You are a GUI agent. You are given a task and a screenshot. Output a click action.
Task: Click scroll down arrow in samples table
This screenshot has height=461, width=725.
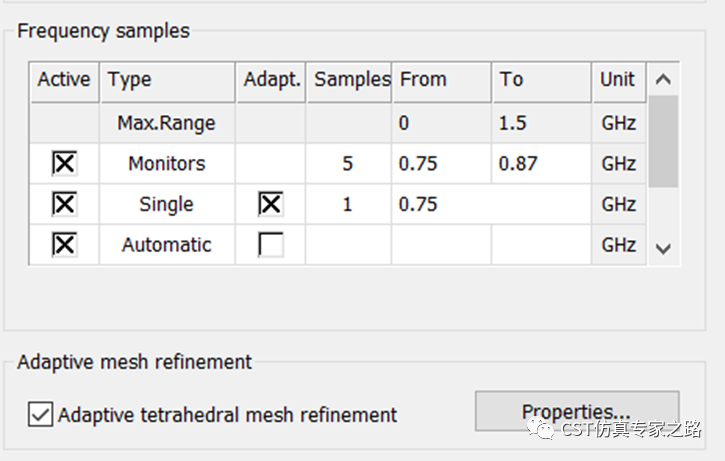coord(663,249)
